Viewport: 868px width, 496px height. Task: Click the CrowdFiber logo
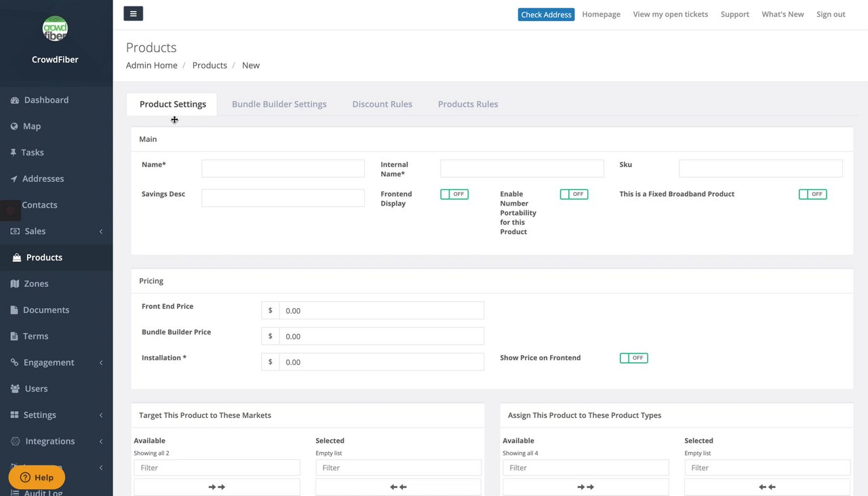(x=55, y=28)
